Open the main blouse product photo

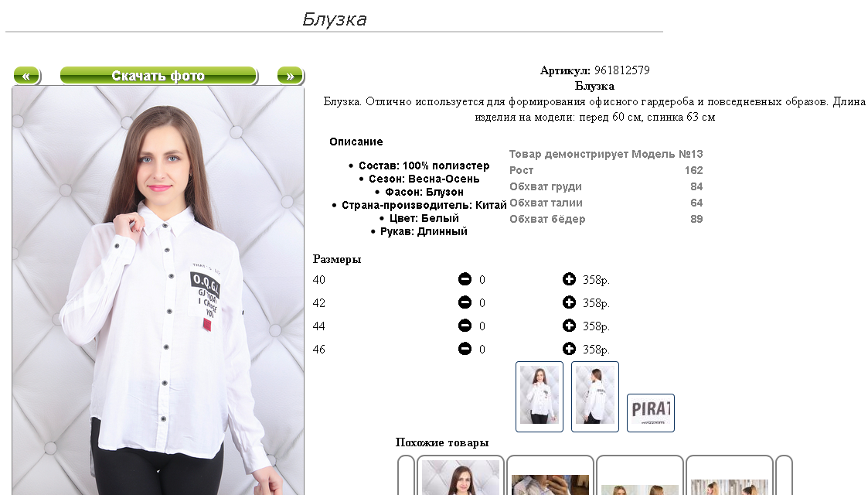[x=158, y=291]
